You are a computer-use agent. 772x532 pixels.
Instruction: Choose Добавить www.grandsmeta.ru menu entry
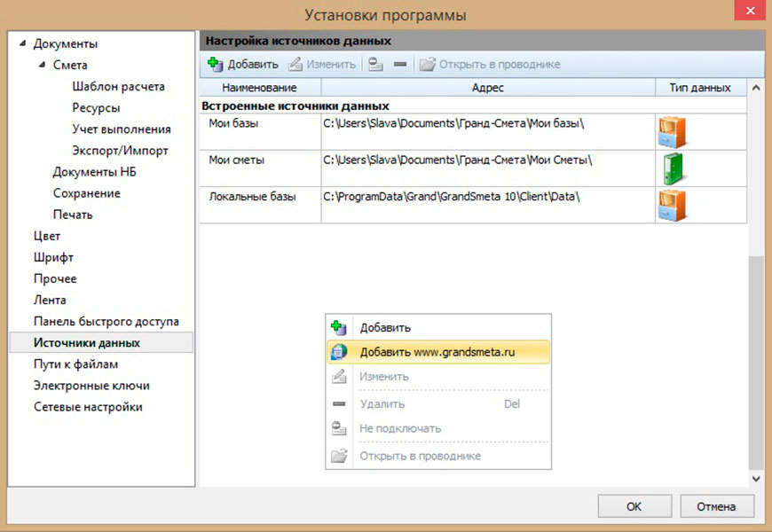click(437, 352)
